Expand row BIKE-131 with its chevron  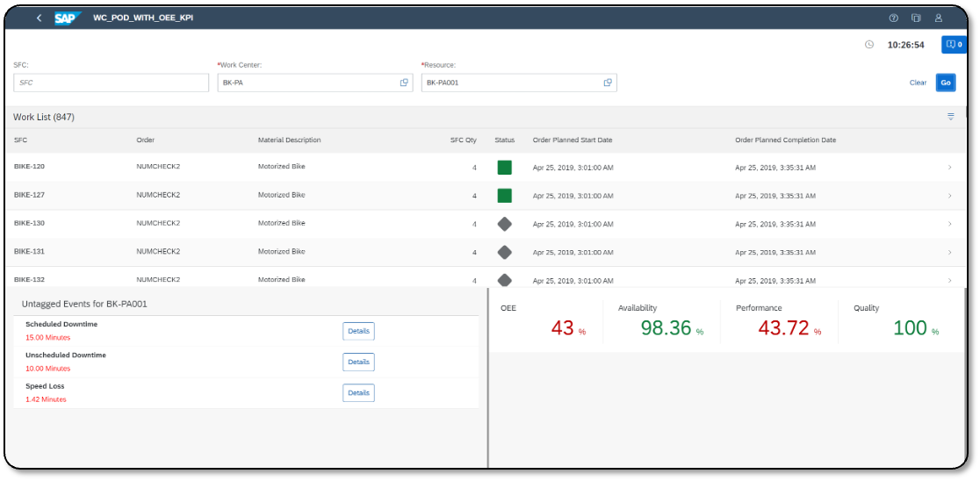tap(949, 252)
